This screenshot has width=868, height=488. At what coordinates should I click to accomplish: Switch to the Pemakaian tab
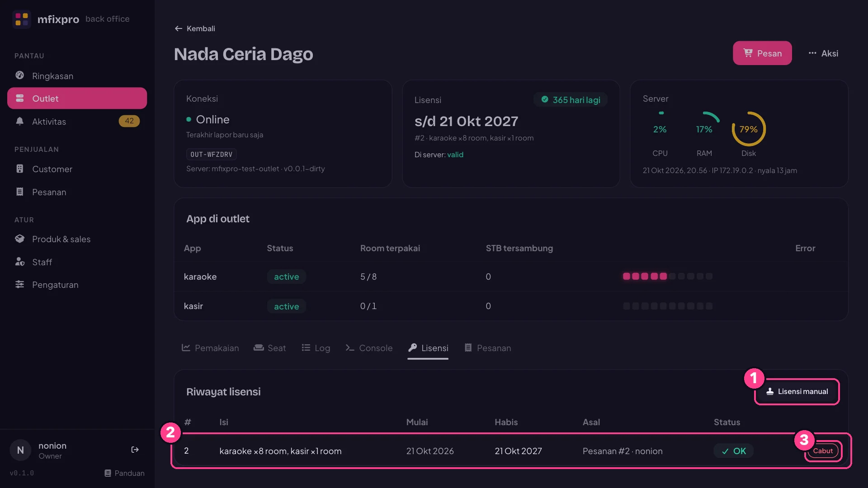(x=210, y=348)
